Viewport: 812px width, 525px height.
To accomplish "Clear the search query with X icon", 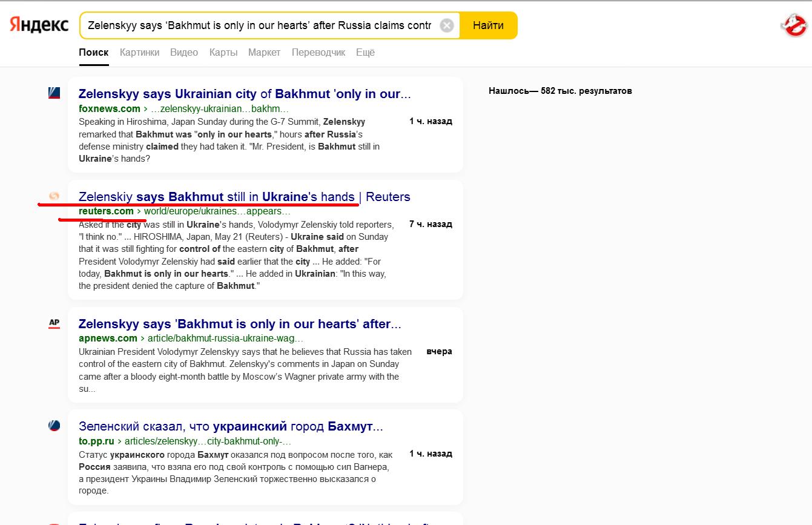I will point(446,25).
